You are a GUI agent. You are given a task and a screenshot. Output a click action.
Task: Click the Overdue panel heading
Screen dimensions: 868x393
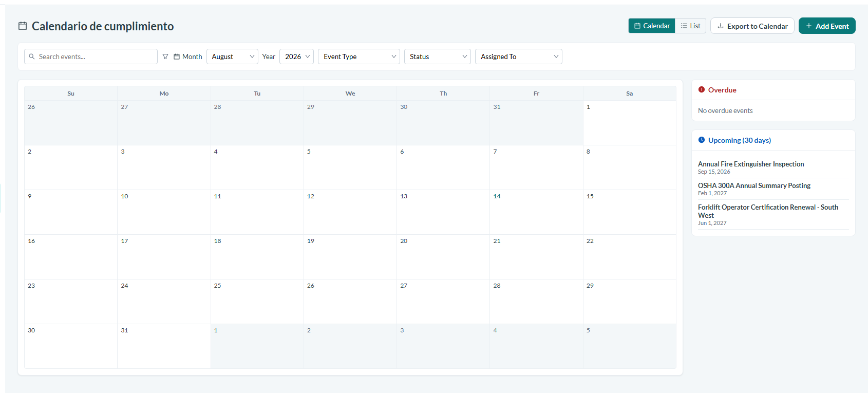click(722, 90)
